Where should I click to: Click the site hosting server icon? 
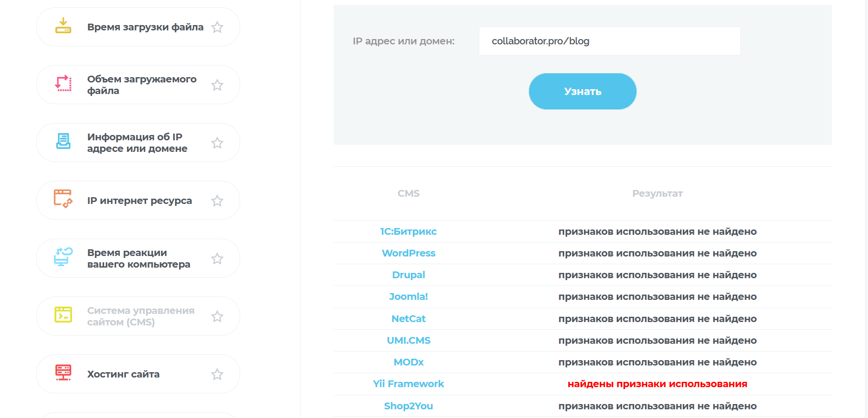click(63, 373)
